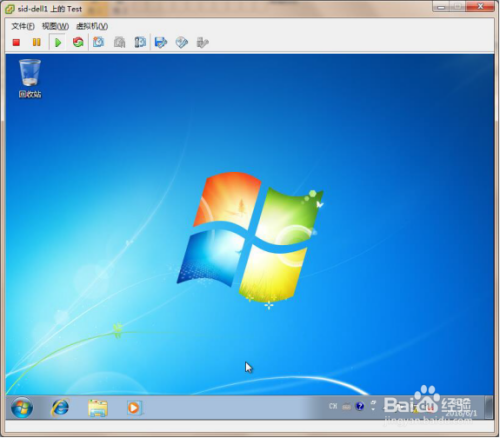Click the red stop (power off) button
500x438 pixels.
[16, 42]
